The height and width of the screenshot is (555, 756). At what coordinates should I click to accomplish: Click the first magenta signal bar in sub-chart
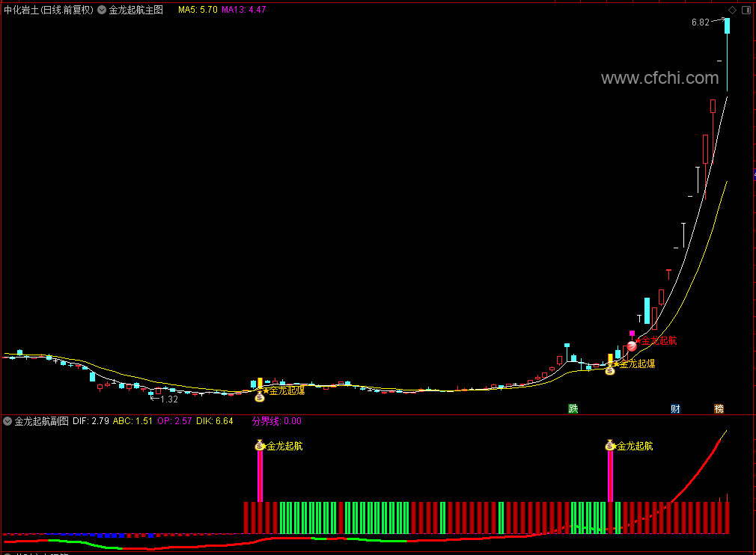pos(260,476)
